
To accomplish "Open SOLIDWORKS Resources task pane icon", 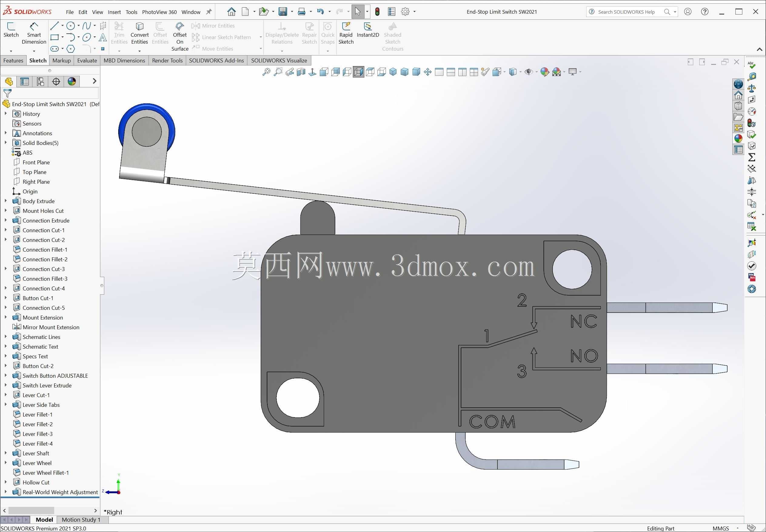I will pyautogui.click(x=738, y=95).
